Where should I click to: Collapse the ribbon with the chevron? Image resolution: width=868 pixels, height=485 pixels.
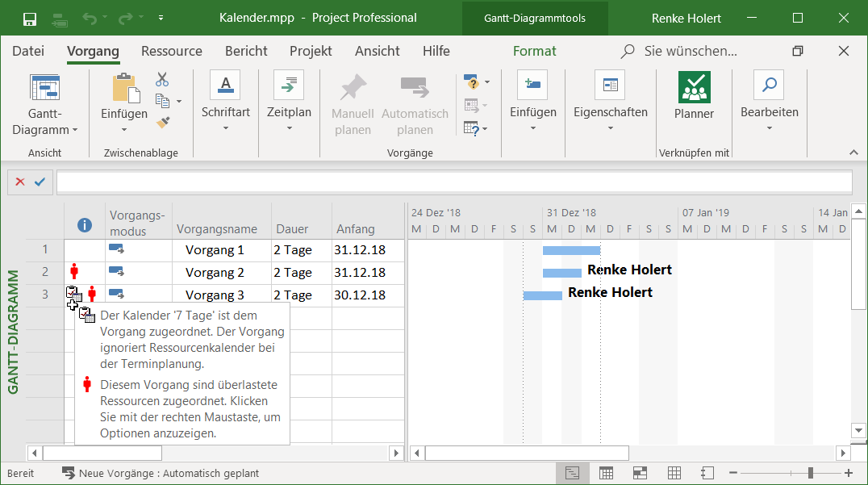[853, 153]
